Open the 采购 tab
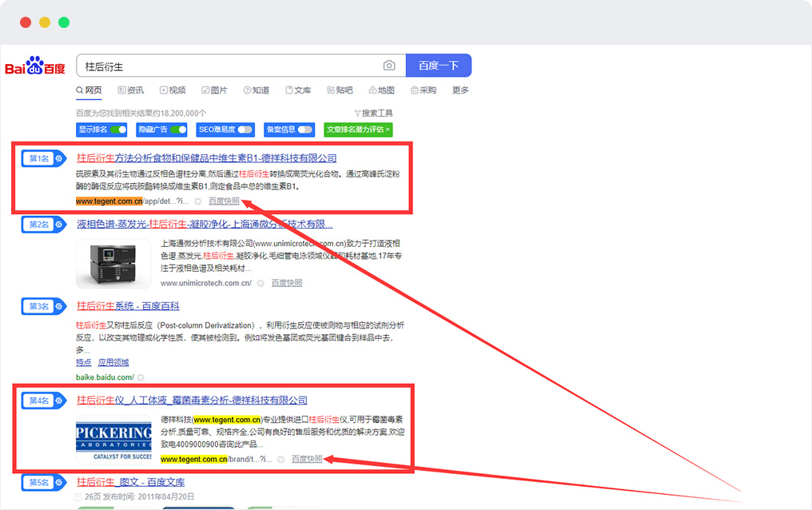The image size is (812, 510). [424, 90]
